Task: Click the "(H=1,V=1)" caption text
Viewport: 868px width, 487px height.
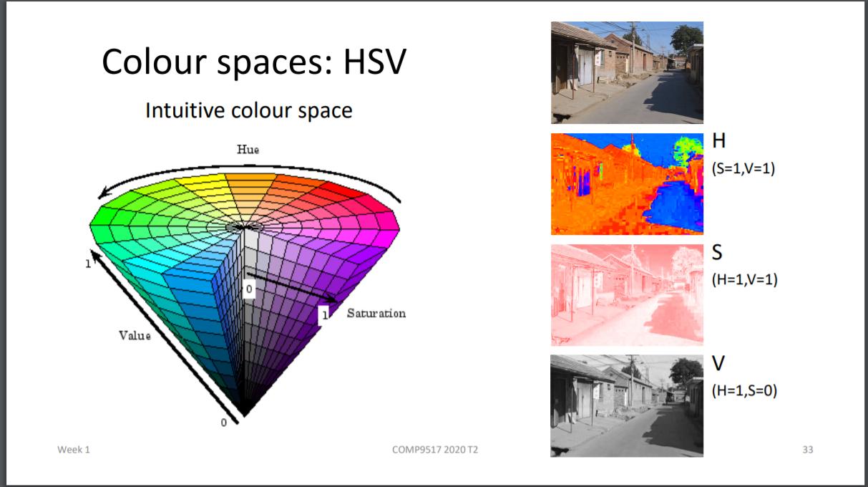Action: pyautogui.click(x=744, y=280)
